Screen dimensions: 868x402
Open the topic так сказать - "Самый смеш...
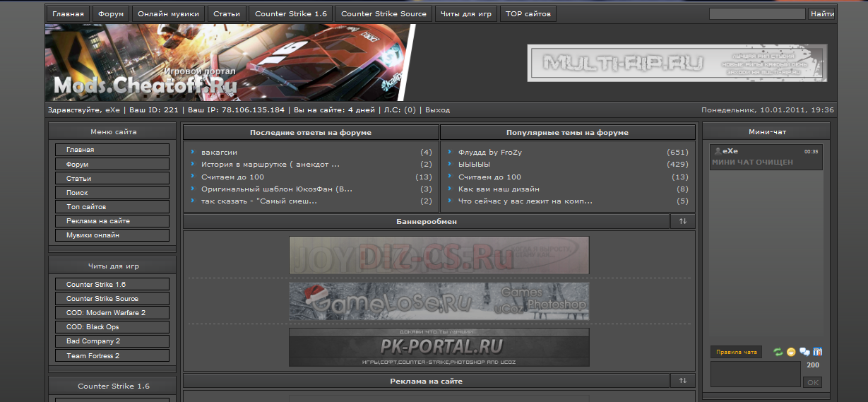point(259,201)
